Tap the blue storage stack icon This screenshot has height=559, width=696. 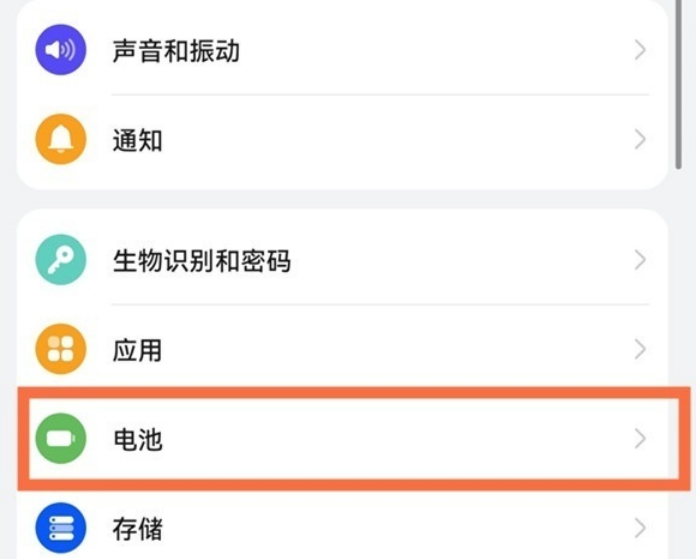[x=61, y=528]
